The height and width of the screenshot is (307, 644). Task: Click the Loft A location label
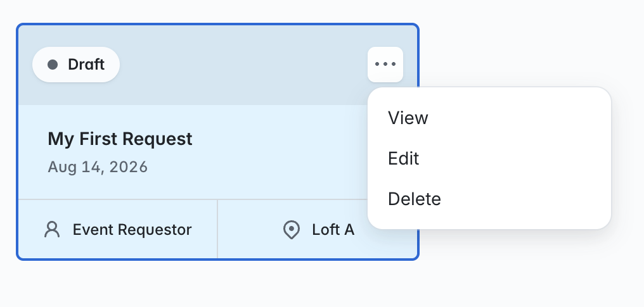point(333,230)
